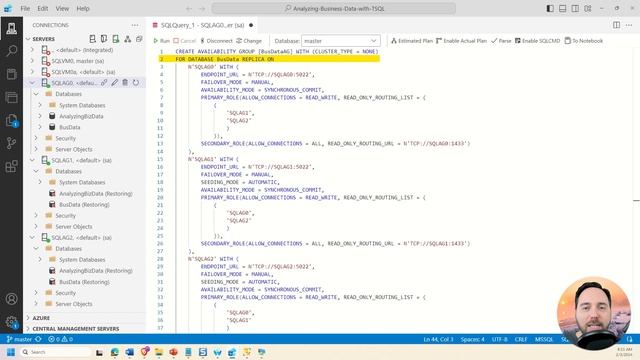Click Ln 44, Col 3 status entry
Screen dimensions: 640x360
[x=438, y=339]
